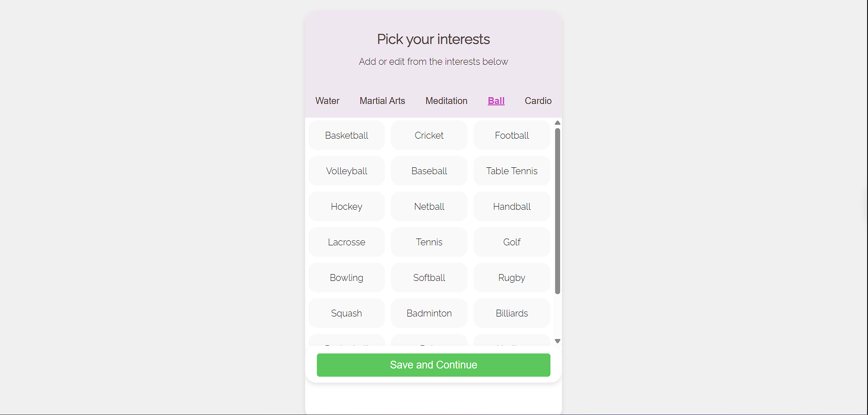Go to the Meditation tab
This screenshot has width=868, height=415.
coord(447,101)
